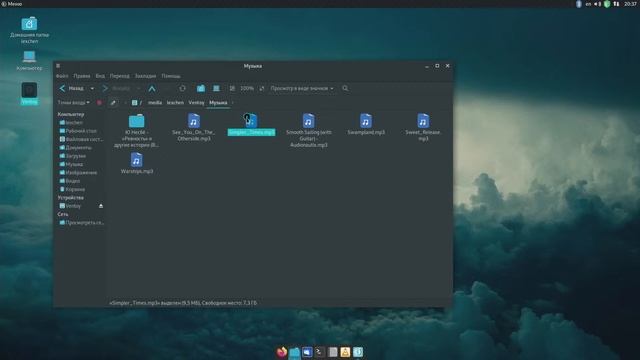Image resolution: width=640 pixels, height=360 pixels.
Task: Open terminal from the dock
Action: (x=320, y=352)
